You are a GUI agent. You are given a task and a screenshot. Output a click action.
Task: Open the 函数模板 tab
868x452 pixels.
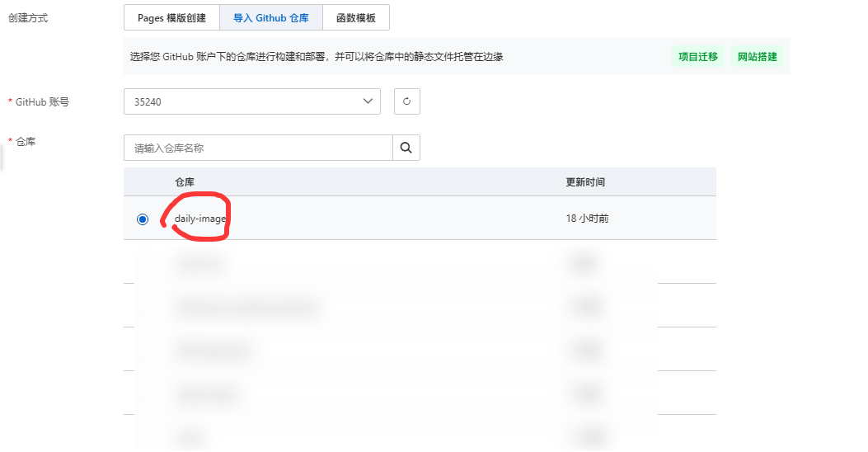[x=355, y=17]
